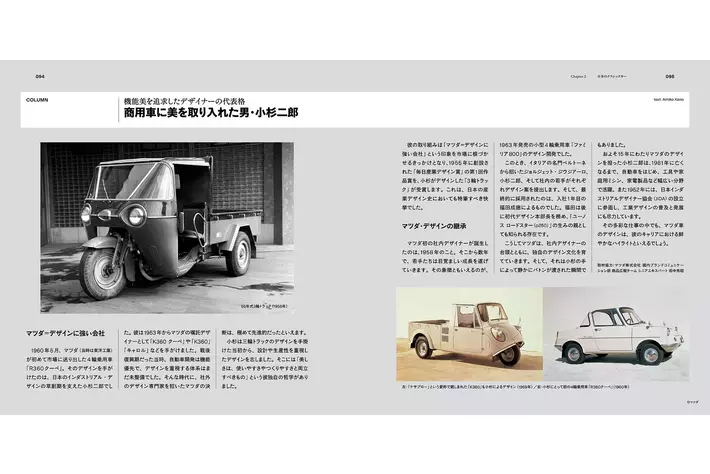Click the caption inside the black-and-white truck photo
Screen dimensions: 710x474
pyautogui.click(x=264, y=306)
